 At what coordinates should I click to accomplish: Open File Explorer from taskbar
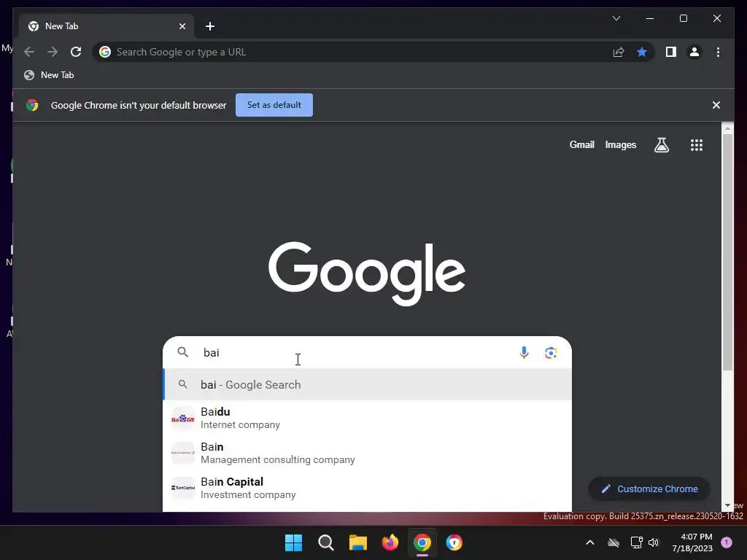coord(357,542)
